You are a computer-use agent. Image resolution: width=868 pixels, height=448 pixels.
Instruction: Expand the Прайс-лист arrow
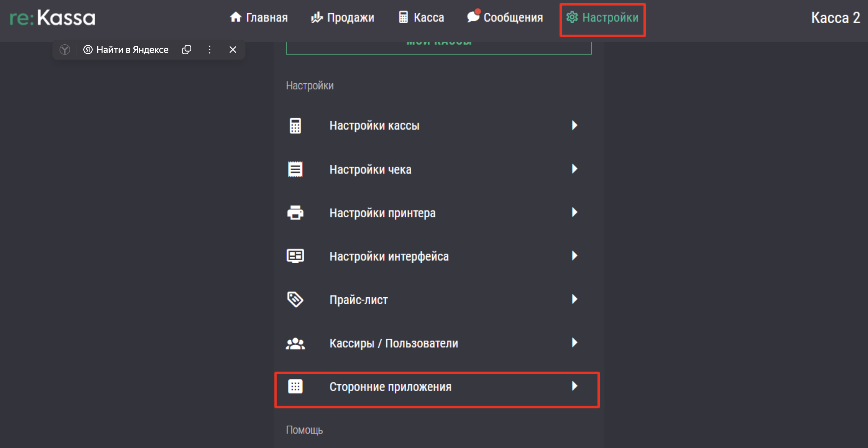(x=575, y=299)
